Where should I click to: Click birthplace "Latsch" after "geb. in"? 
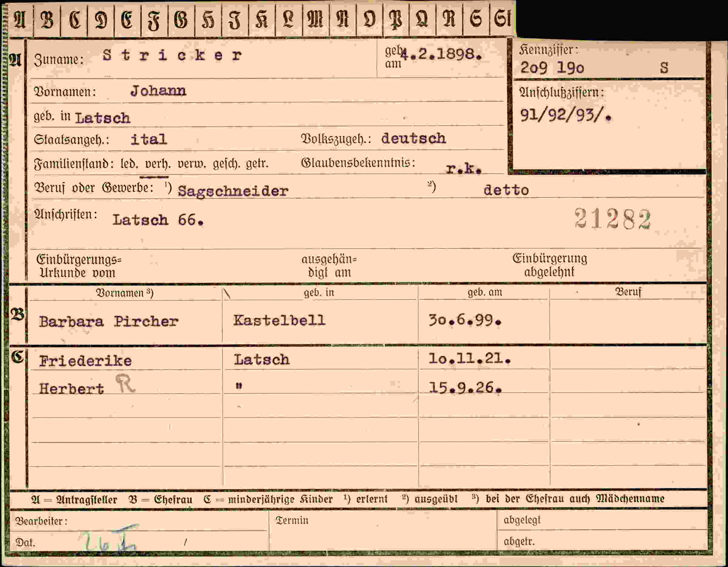point(103,118)
